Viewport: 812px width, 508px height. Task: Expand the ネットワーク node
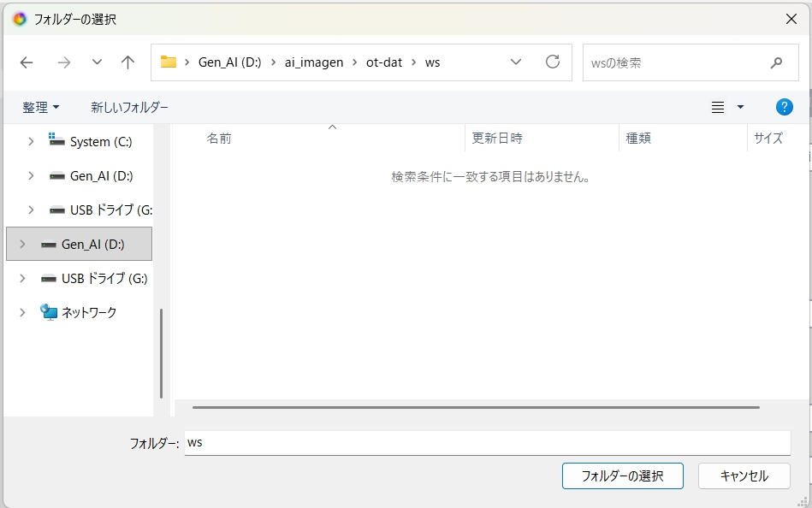22,312
